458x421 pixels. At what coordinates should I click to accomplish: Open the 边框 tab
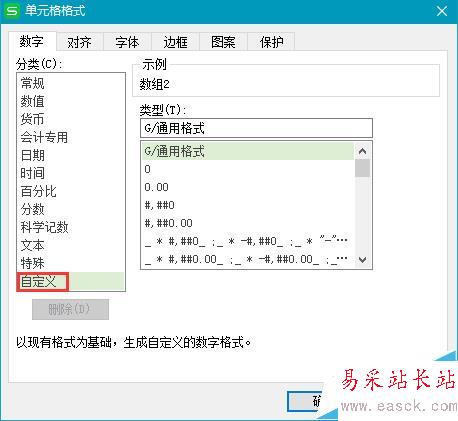coord(175,42)
